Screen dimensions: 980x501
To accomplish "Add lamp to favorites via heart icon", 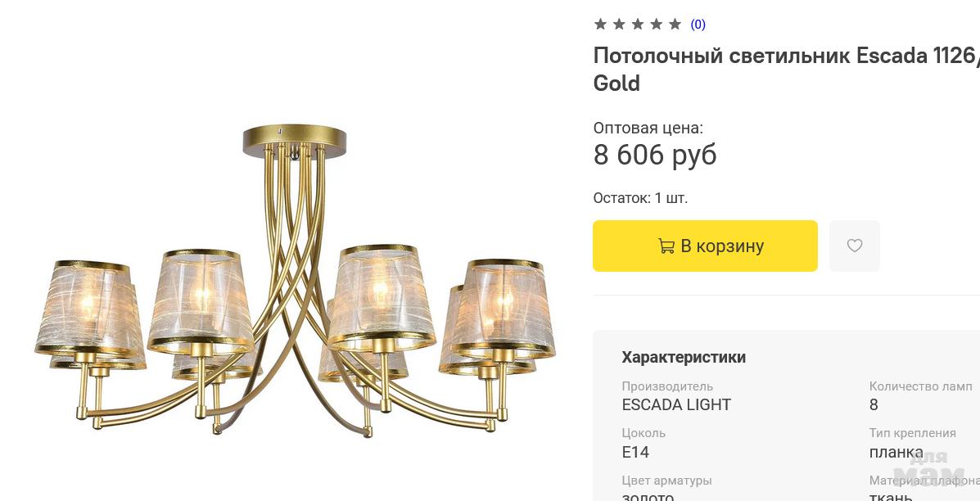I will (855, 246).
